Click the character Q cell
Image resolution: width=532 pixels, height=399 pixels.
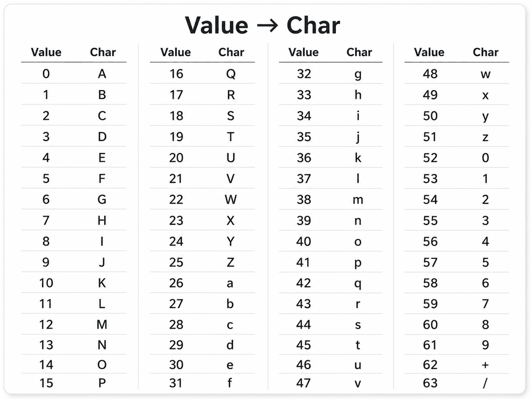[x=231, y=74]
